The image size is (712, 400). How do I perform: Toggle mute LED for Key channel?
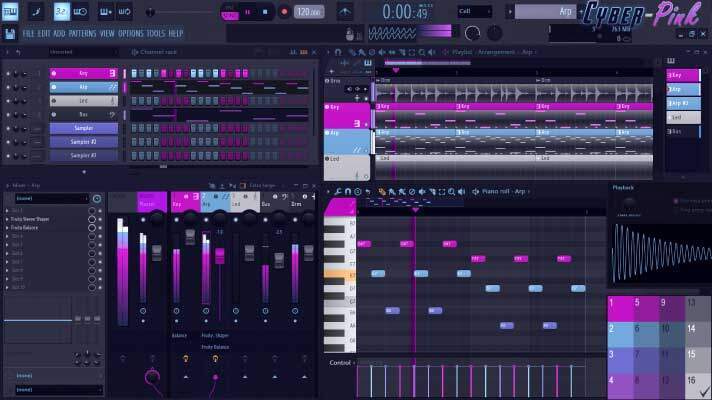click(9, 73)
